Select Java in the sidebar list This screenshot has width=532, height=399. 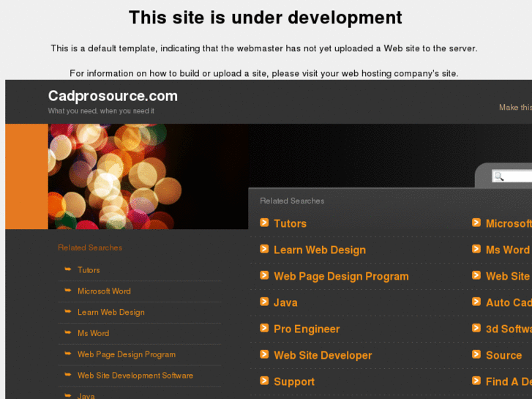[x=86, y=395]
